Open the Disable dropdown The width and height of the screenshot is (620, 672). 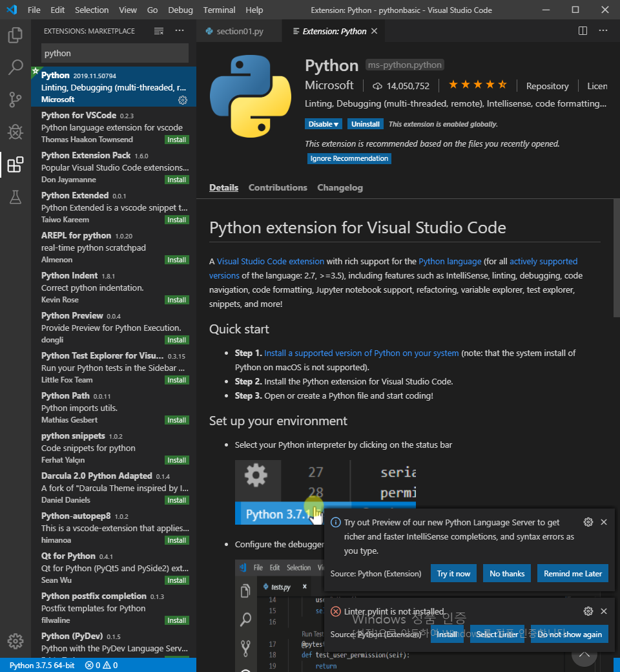tap(324, 124)
